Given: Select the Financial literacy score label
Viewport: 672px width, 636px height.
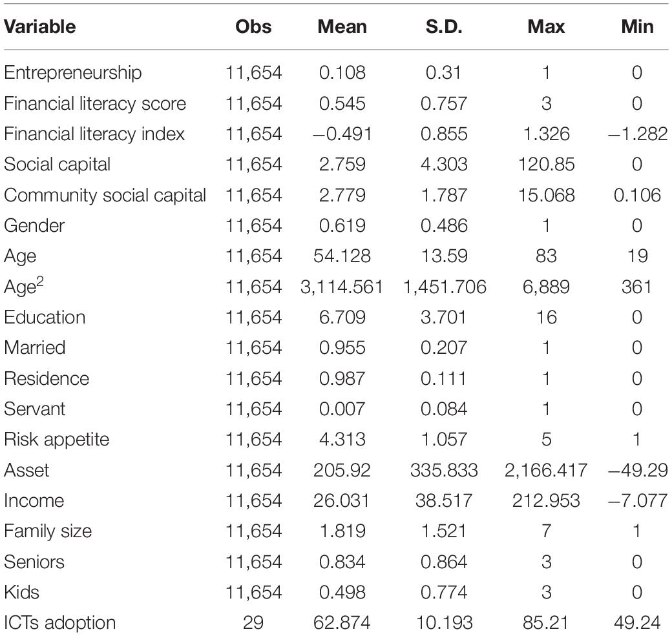Looking at the screenshot, I should (95, 104).
